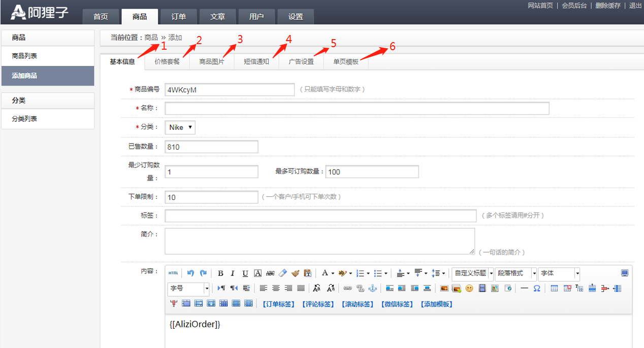Click the 【订单标签】 insert link
The height and width of the screenshot is (348, 644).
[279, 304]
